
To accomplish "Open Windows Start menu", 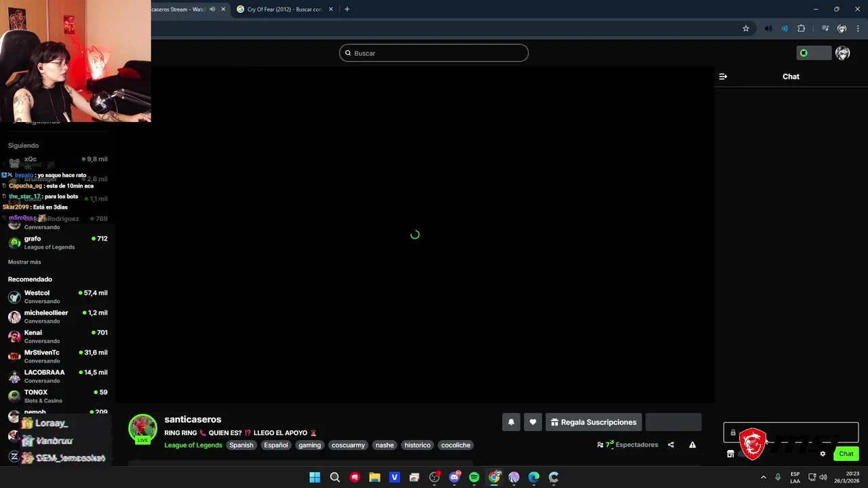I will (315, 477).
